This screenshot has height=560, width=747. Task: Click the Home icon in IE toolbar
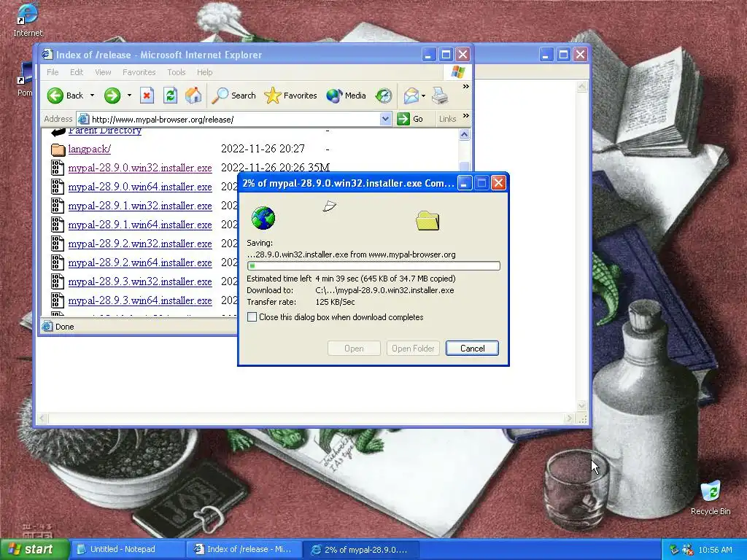(193, 96)
